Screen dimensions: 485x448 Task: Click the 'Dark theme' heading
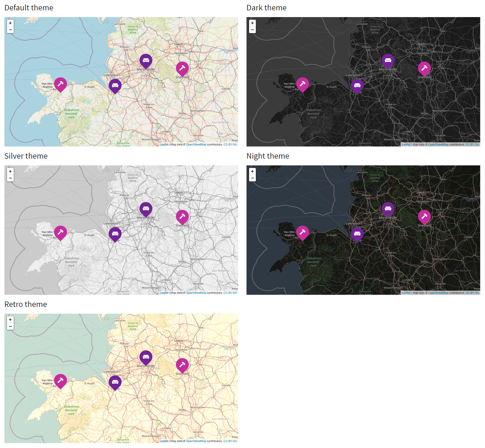click(266, 8)
